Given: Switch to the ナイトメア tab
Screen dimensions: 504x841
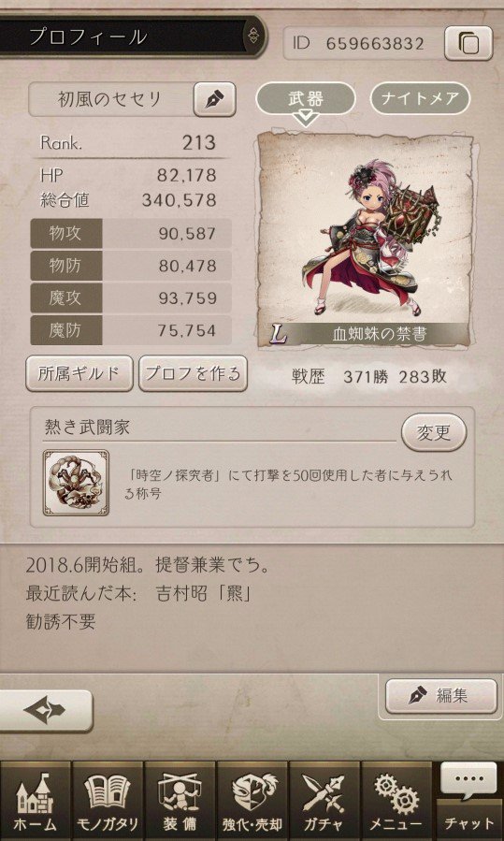Looking at the screenshot, I should 420,98.
